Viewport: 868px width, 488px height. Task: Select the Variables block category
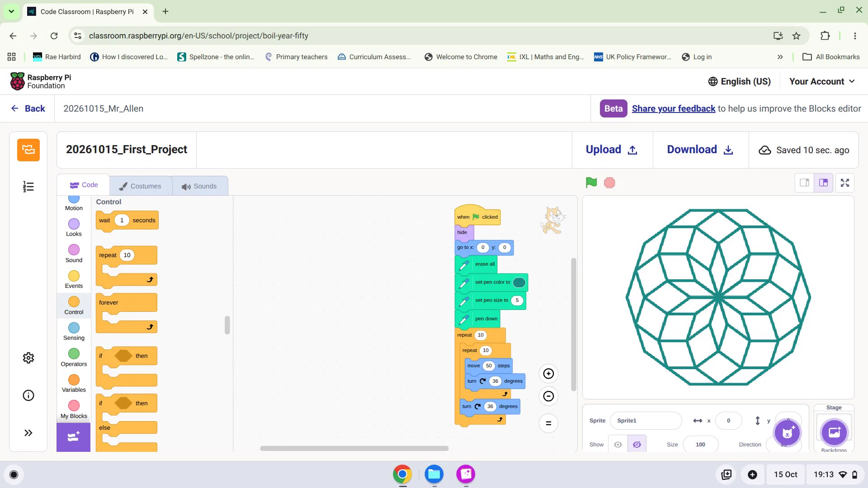coord(74,384)
